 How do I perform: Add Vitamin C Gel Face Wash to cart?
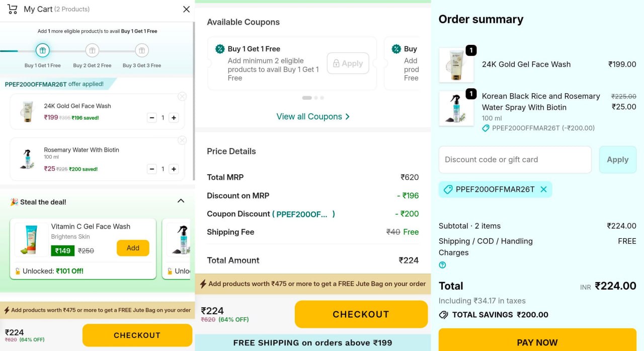(132, 248)
